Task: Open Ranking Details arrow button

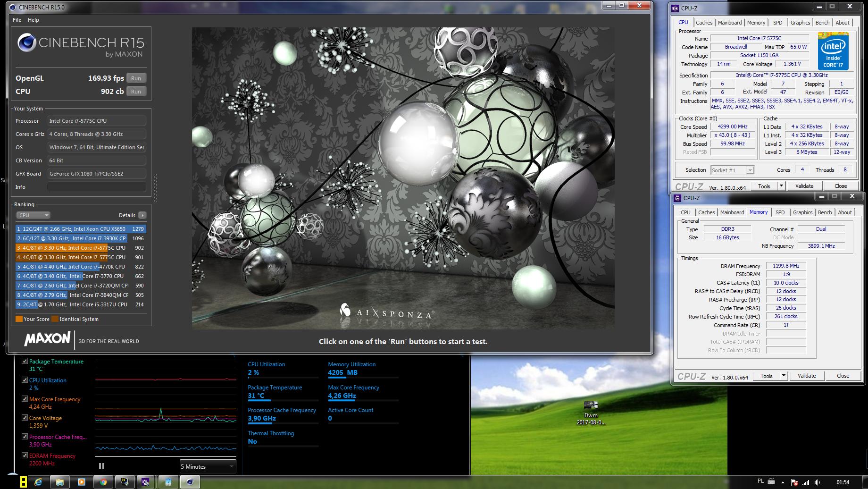Action: coord(142,215)
